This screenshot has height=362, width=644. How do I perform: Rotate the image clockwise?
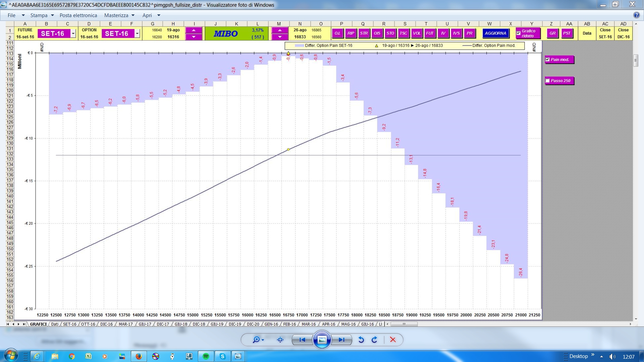tap(374, 340)
